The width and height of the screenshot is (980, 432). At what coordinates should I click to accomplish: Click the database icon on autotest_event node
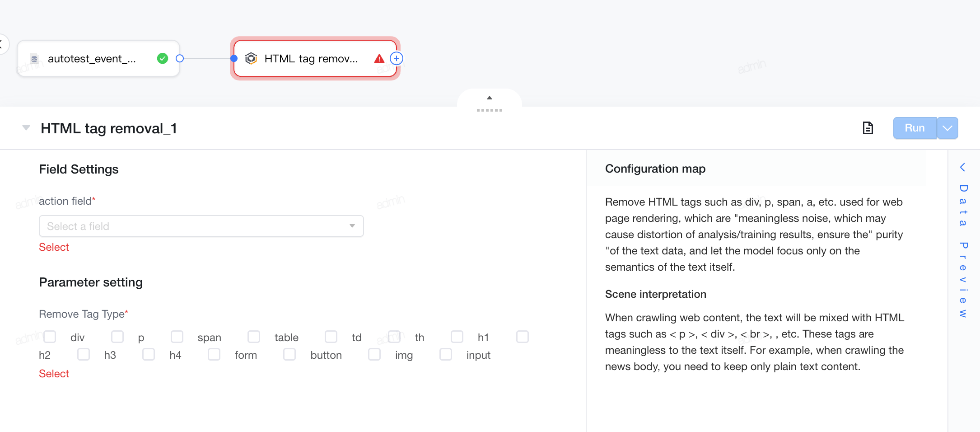tap(34, 59)
